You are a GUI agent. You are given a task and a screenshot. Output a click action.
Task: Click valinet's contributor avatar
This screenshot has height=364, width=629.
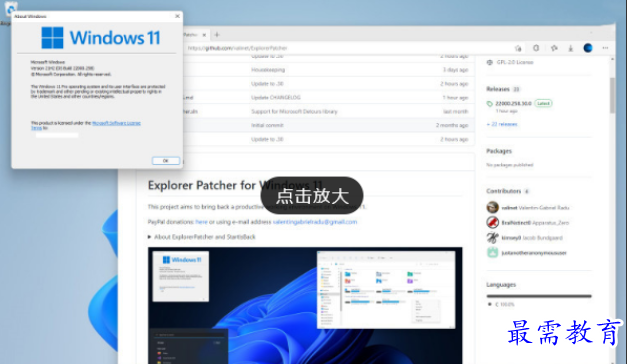(493, 207)
